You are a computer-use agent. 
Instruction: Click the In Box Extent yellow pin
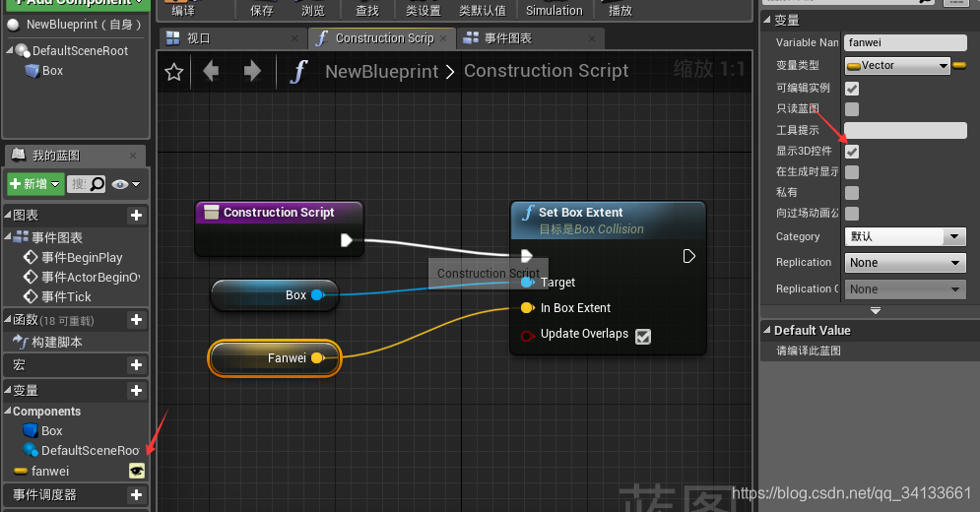(x=528, y=307)
